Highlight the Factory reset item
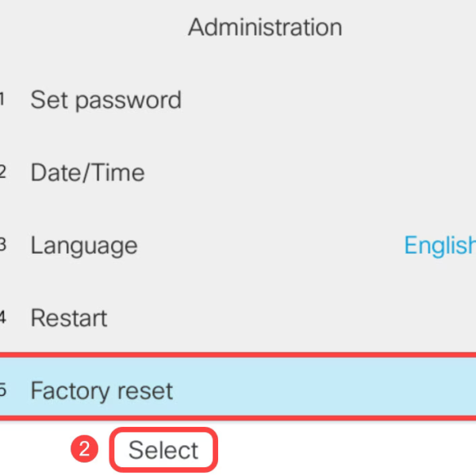Screen dimensions: 476x476 coord(102,390)
